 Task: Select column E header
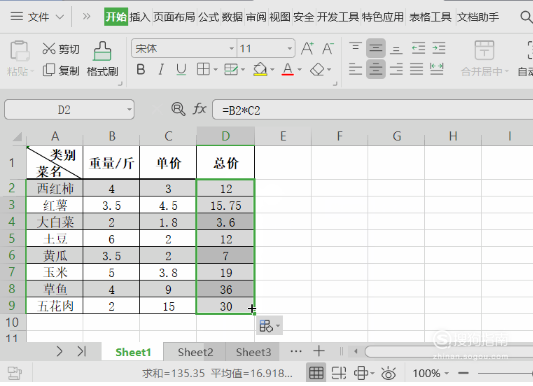click(283, 136)
